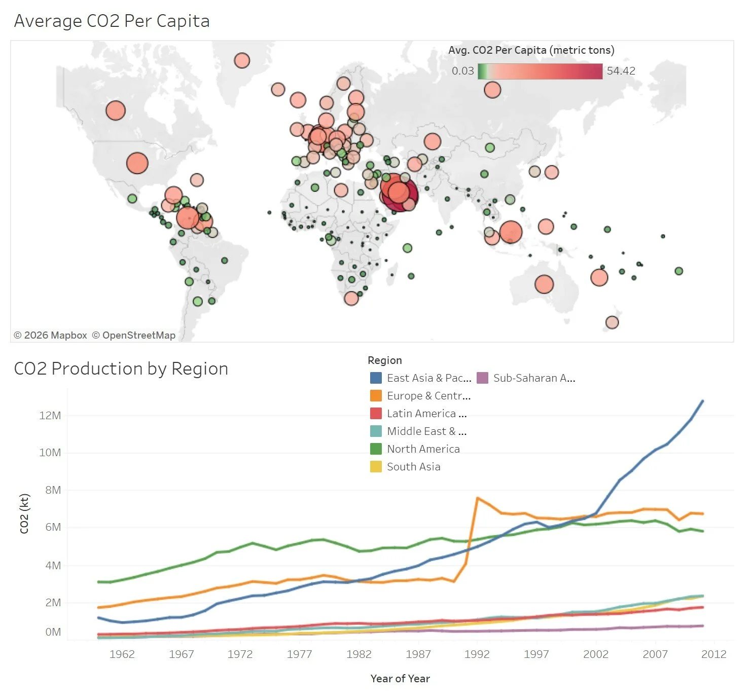The image size is (753, 700).
Task: Click the Latin America red legend swatch
Action: tap(376, 413)
